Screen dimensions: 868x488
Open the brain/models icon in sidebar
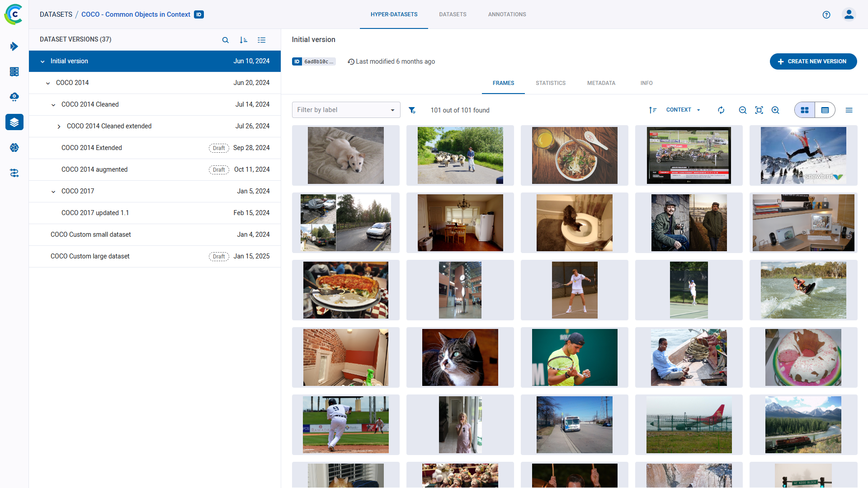pyautogui.click(x=14, y=148)
